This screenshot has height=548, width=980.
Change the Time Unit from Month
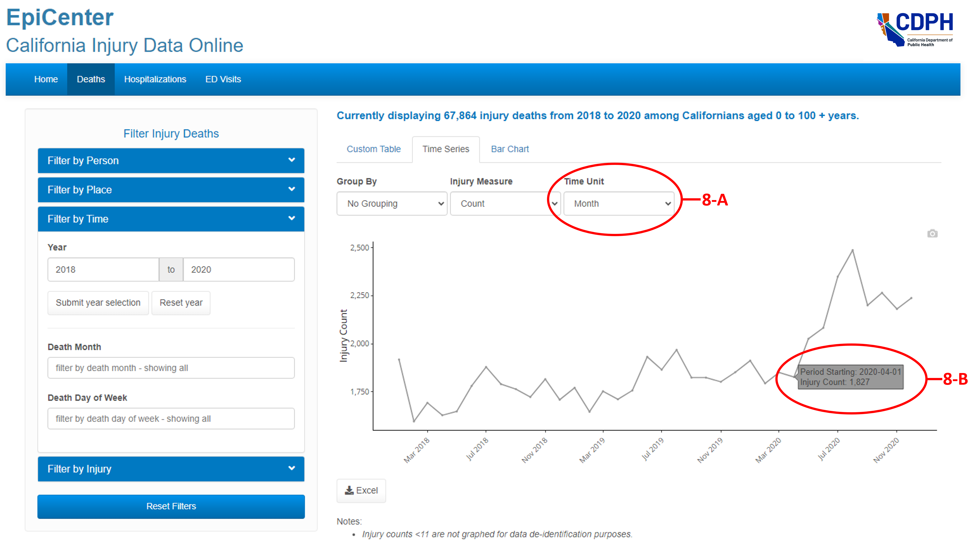619,204
